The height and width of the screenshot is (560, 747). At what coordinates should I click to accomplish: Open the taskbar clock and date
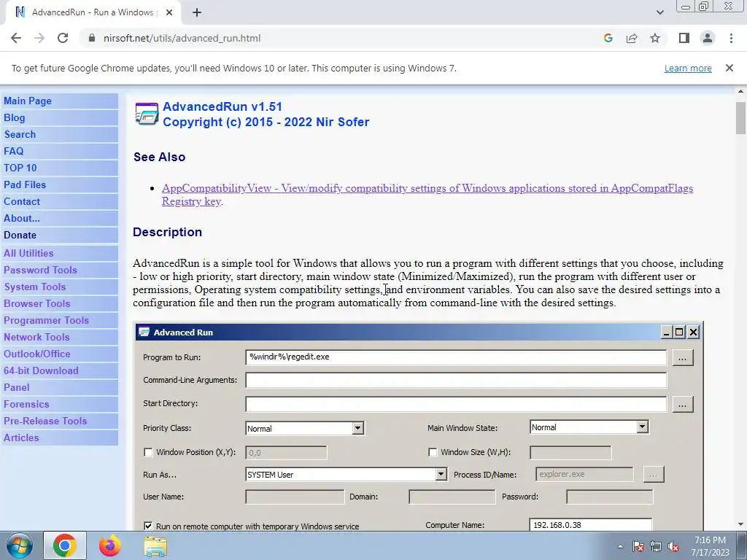click(710, 546)
